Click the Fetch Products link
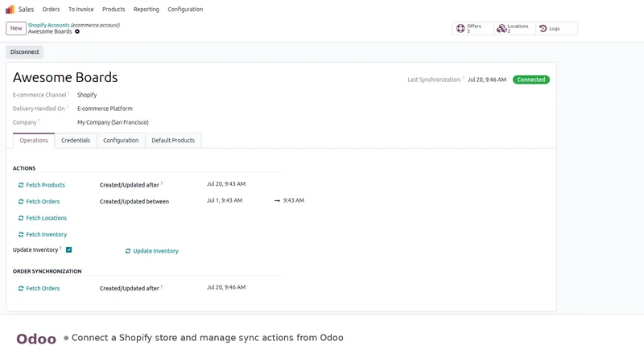This screenshot has height=362, width=644. pos(46,185)
